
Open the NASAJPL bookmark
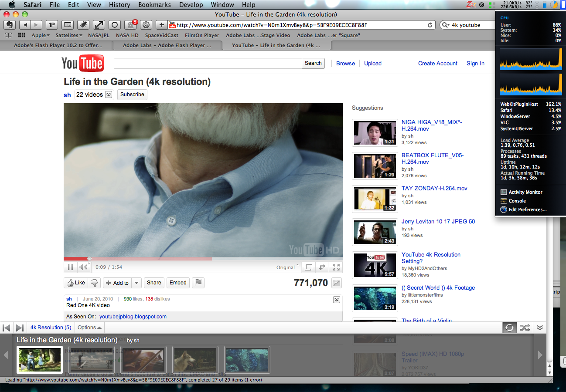point(99,35)
